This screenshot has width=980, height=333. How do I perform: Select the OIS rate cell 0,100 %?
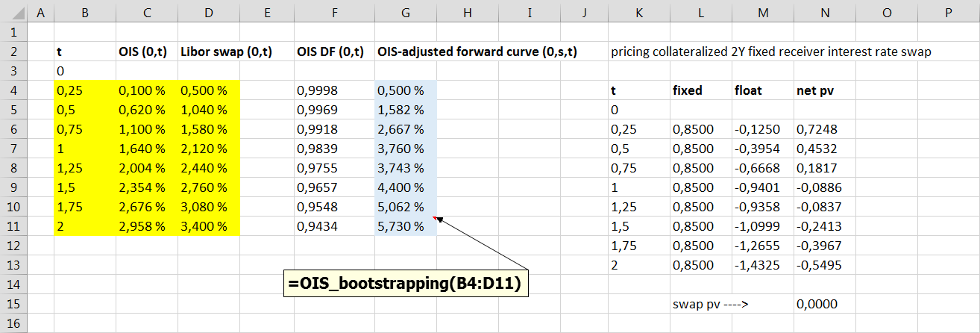(146, 90)
